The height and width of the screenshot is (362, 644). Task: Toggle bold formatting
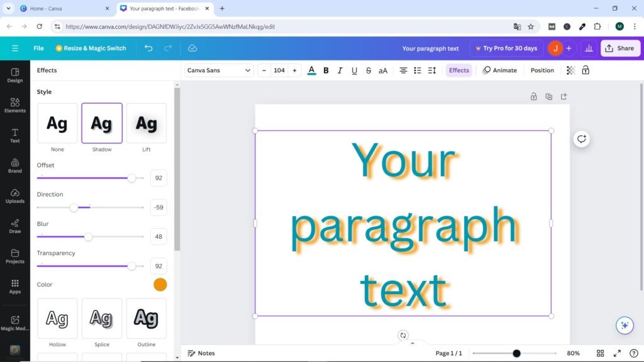pos(326,70)
